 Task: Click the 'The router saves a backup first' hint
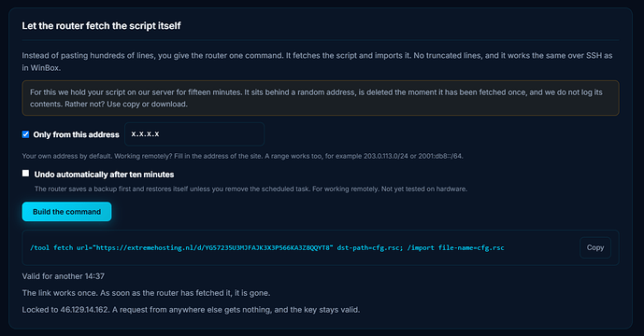pos(250,189)
